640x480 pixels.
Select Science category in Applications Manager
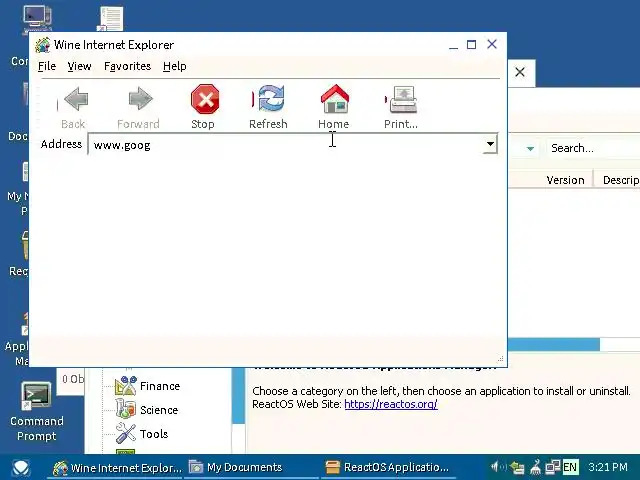point(159,410)
